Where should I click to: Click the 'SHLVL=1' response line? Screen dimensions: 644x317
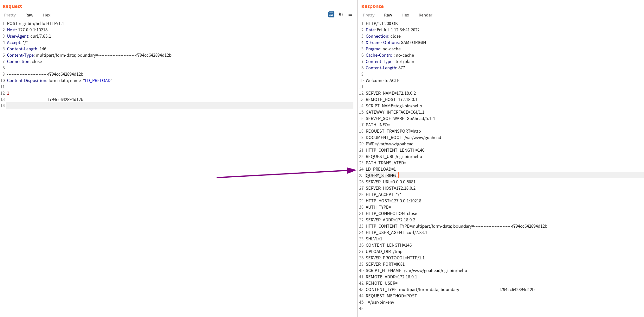click(374, 239)
